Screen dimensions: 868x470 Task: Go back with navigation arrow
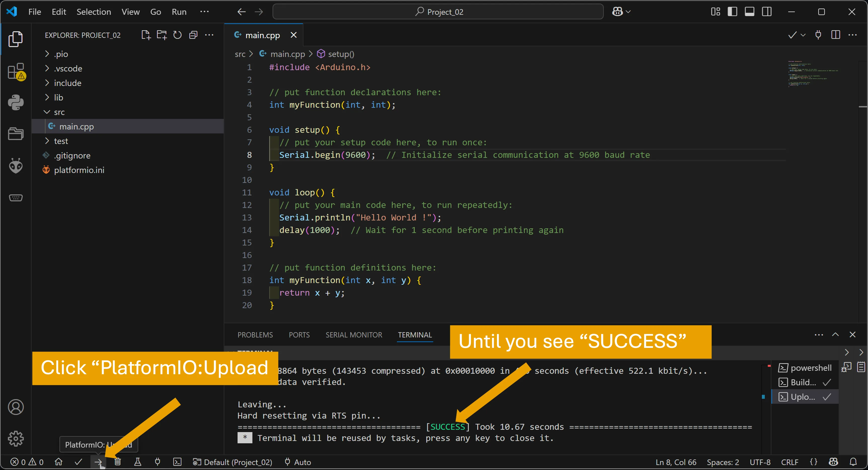pos(241,12)
